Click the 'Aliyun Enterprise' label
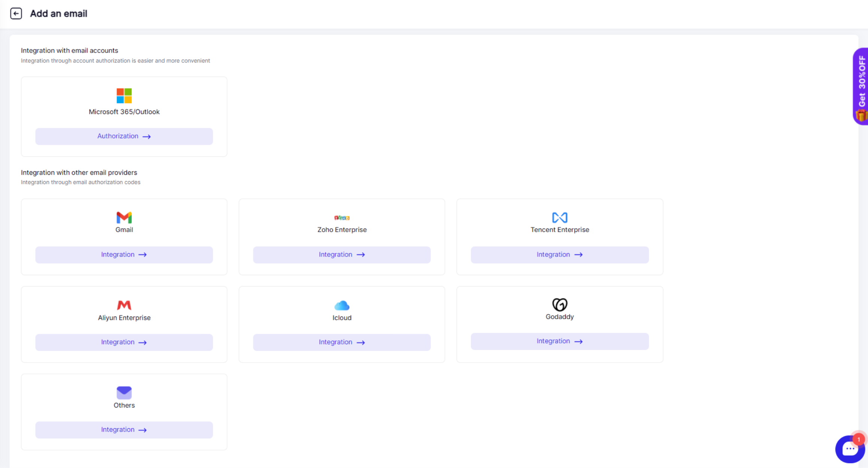Image resolution: width=868 pixels, height=468 pixels. pos(124,318)
